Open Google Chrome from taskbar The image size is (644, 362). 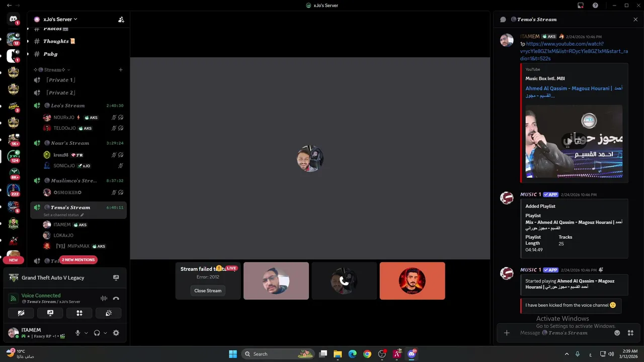click(x=367, y=354)
